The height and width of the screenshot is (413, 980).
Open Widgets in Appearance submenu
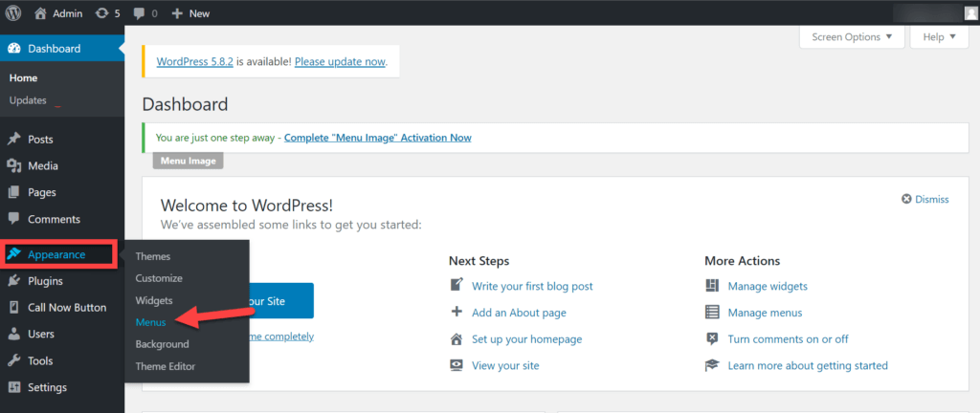(154, 300)
